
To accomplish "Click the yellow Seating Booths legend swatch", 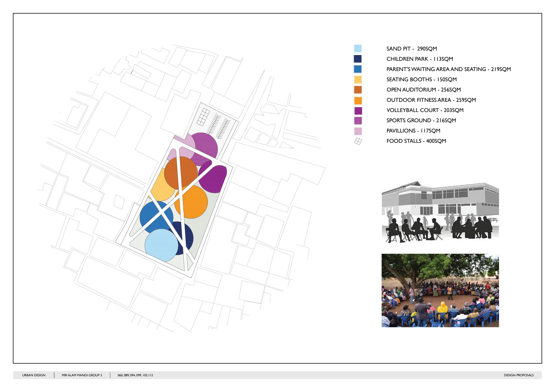I will pos(357,80).
